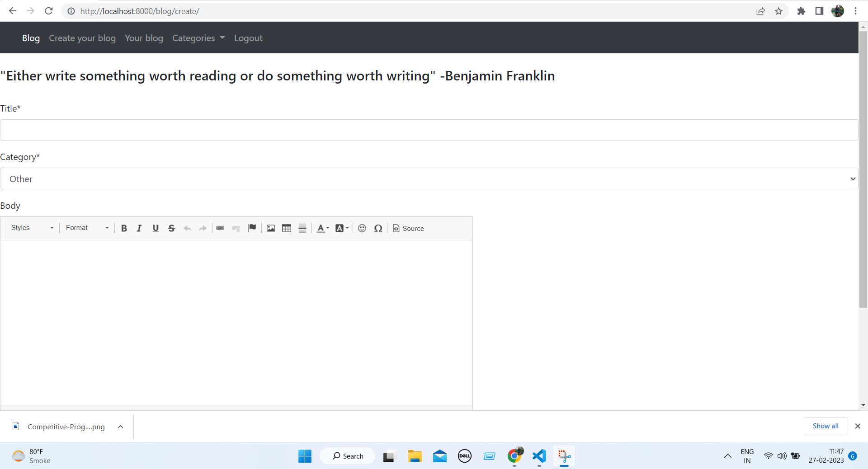Image resolution: width=868 pixels, height=469 pixels.
Task: Insert horizontal line in editor
Action: (x=302, y=228)
